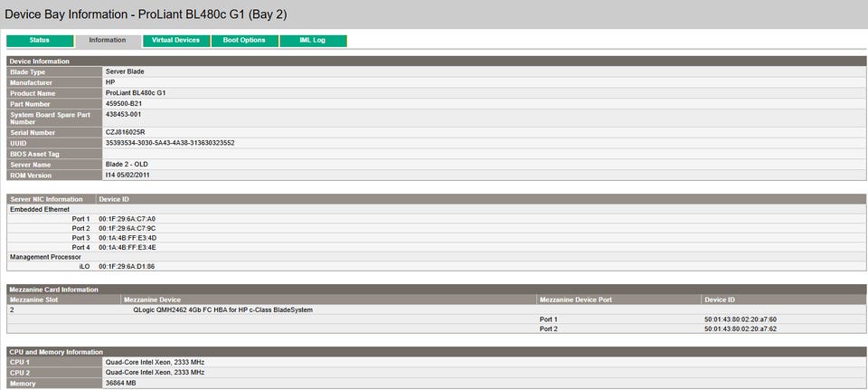Click CPU 1 Quad-Core Intel Xeon value
Screen dimensions: 868x390
155,362
